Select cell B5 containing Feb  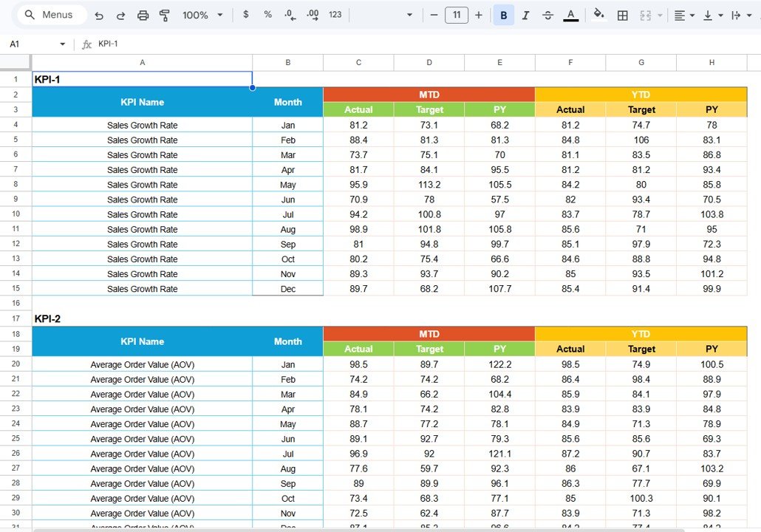[288, 140]
